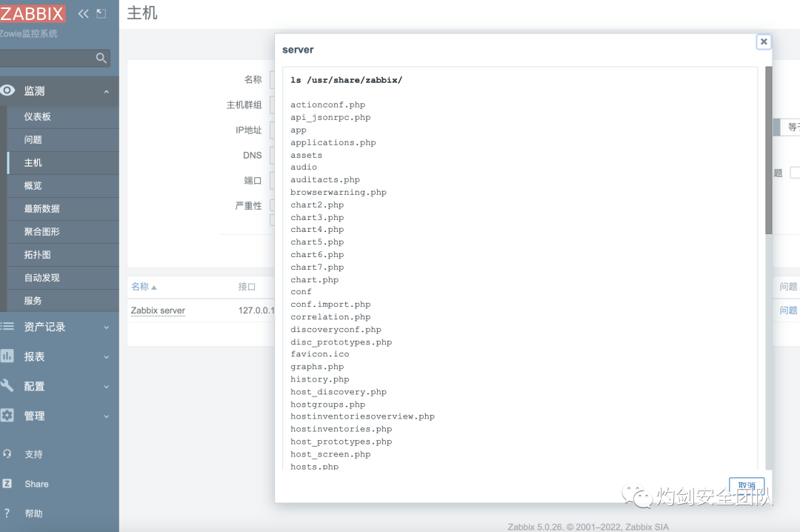Click discoveryconf.php in the output
Image resolution: width=800 pixels, height=532 pixels.
pos(336,330)
